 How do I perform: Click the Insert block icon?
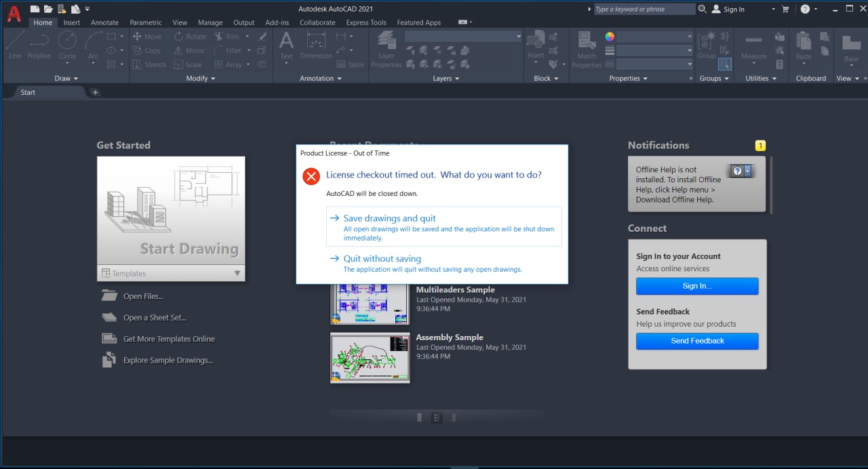coord(536,45)
